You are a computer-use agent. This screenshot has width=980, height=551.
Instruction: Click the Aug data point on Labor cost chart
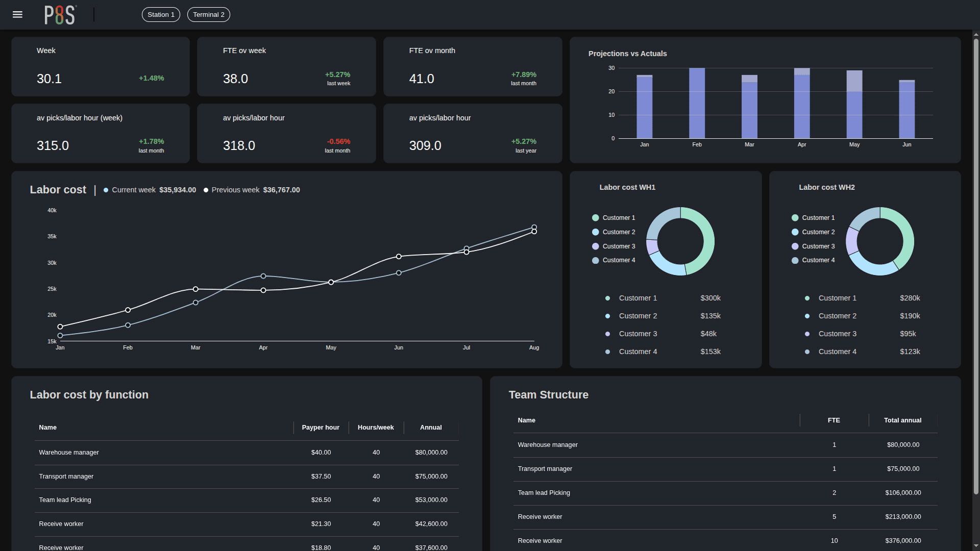point(534,232)
